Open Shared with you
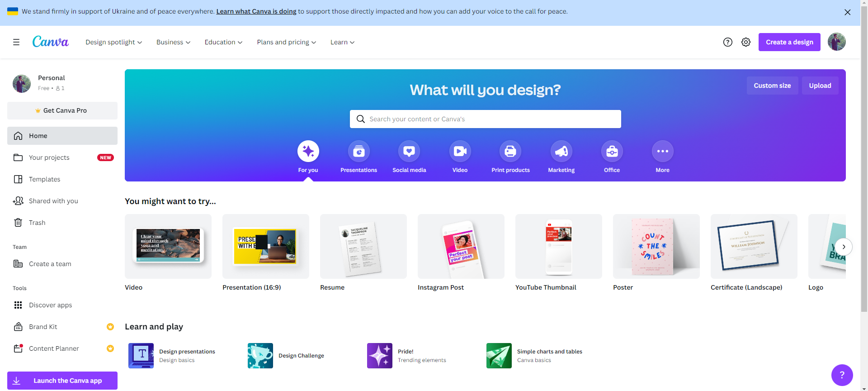The height and width of the screenshot is (391, 868). [62, 201]
